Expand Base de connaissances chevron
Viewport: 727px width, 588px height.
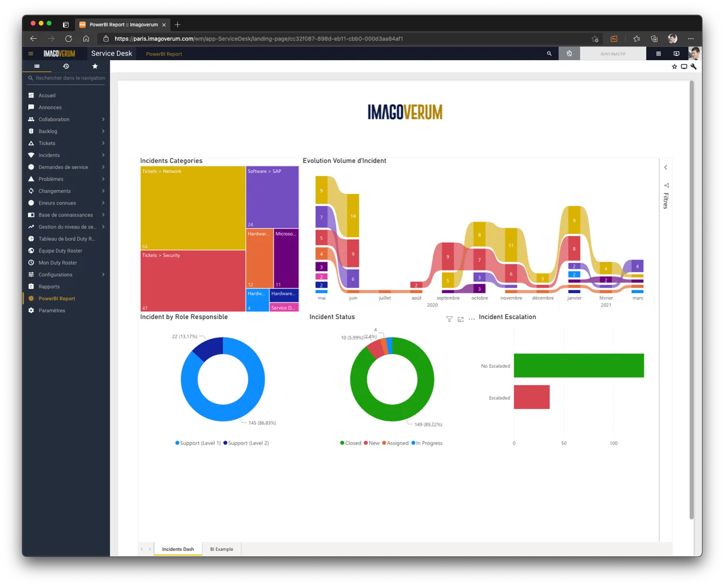(x=103, y=215)
